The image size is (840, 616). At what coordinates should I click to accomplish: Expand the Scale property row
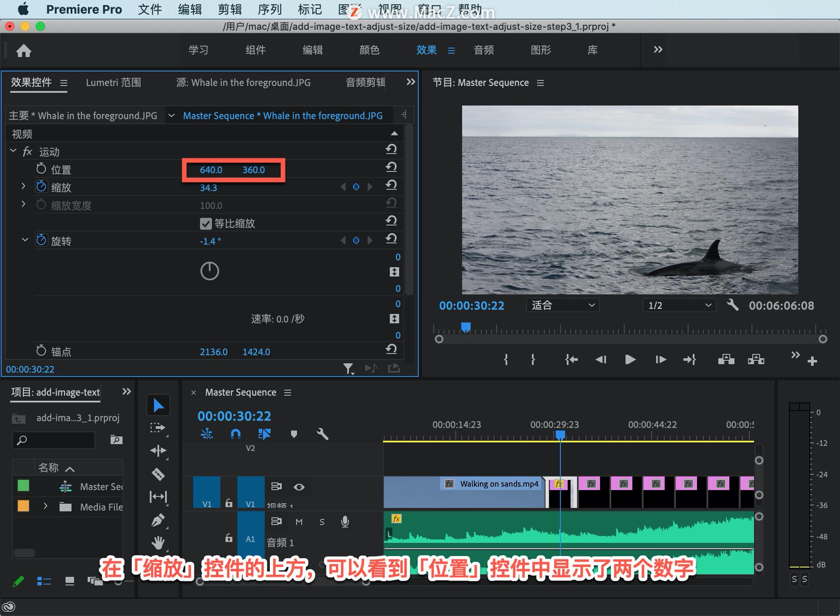point(24,186)
